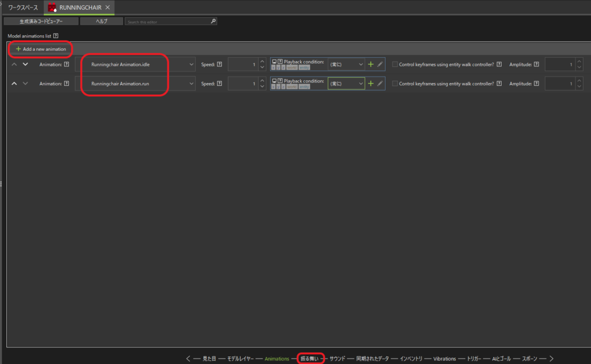Go to the 振る舞い page tab

coord(310,358)
